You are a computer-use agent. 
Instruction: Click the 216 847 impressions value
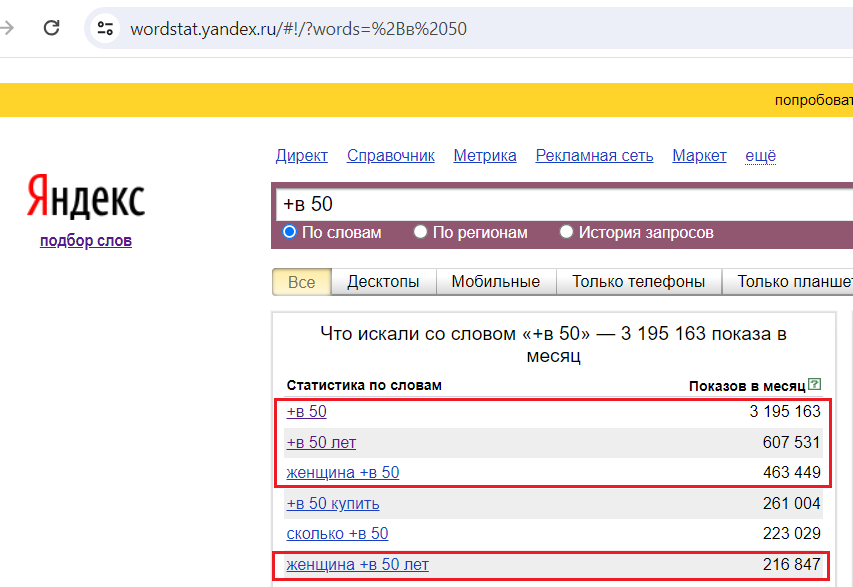tap(792, 565)
